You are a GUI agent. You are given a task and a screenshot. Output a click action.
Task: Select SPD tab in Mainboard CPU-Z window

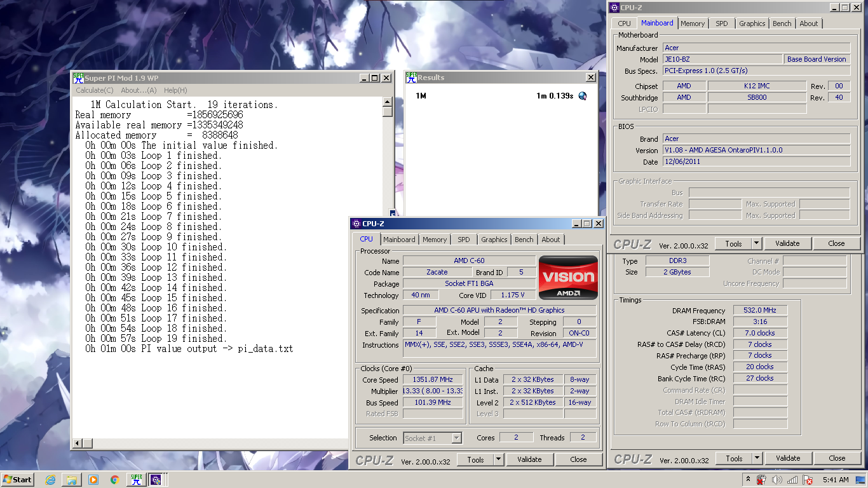[x=722, y=24]
